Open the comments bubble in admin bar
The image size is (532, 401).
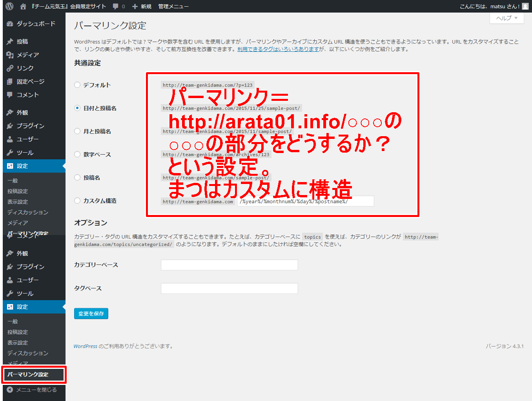pyautogui.click(x=116, y=6)
